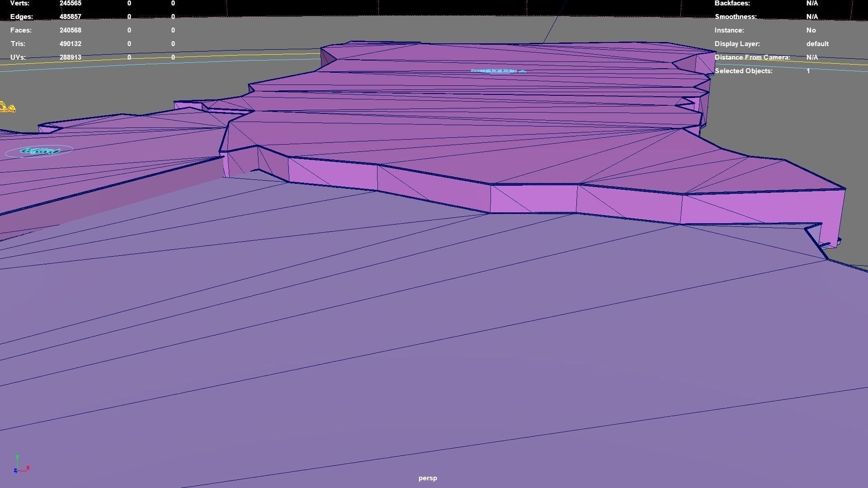Image resolution: width=868 pixels, height=488 pixels.
Task: Click the Verts count label in HUD
Action: click(20, 3)
